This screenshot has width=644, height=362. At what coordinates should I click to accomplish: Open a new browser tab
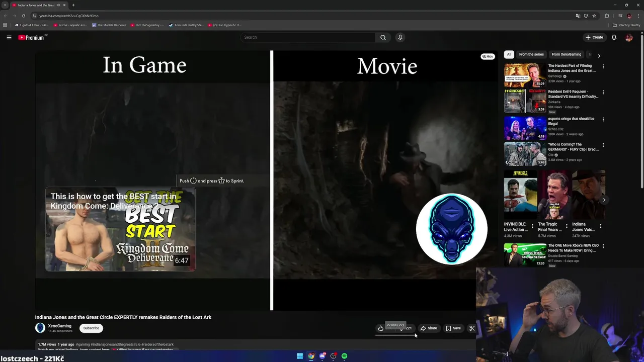(73, 5)
